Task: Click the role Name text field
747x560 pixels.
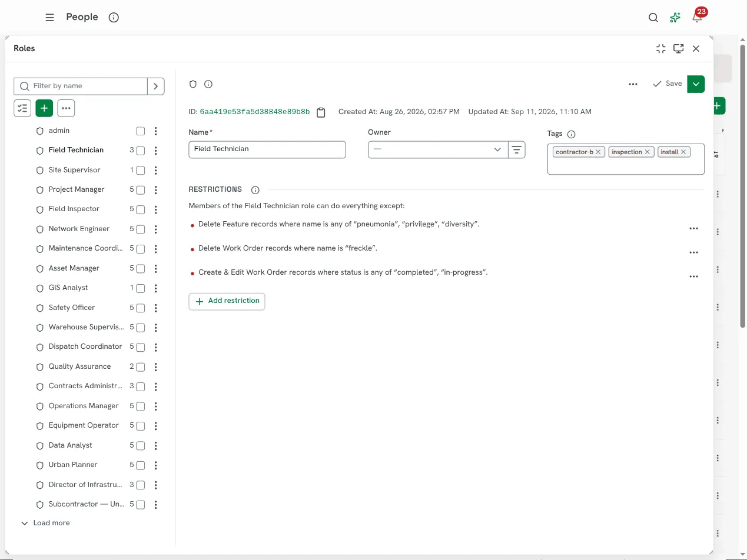Action: pyautogui.click(x=267, y=149)
